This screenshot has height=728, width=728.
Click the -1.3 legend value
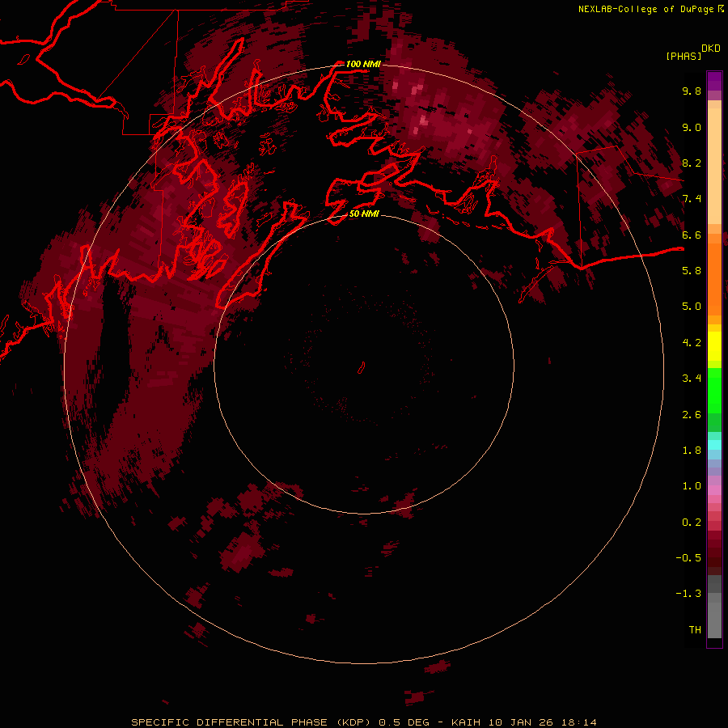(x=688, y=594)
